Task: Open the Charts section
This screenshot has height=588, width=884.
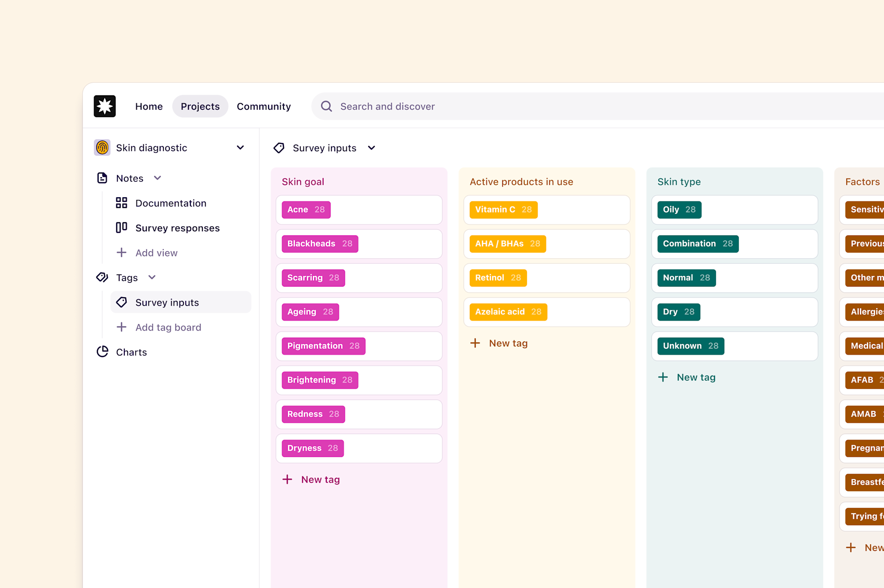Action: coord(131,352)
